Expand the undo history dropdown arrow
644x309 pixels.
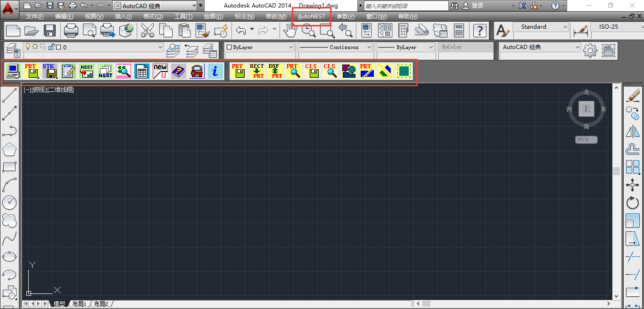(x=252, y=30)
